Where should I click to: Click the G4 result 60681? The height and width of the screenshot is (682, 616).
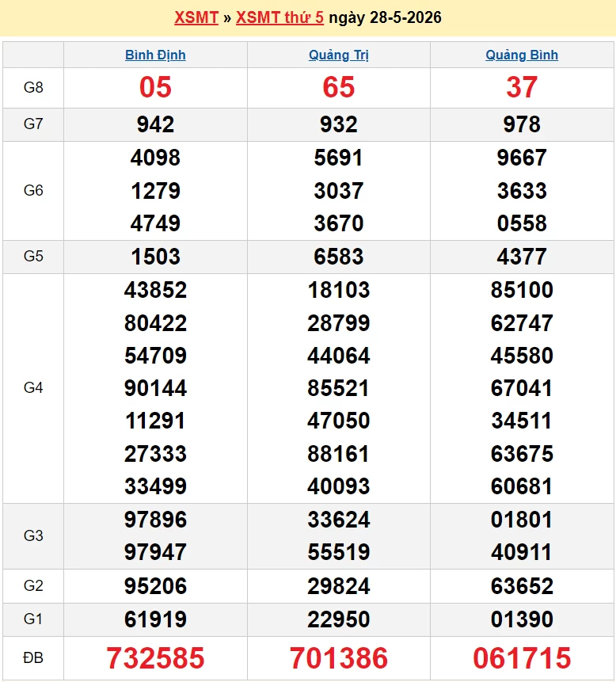tap(522, 486)
